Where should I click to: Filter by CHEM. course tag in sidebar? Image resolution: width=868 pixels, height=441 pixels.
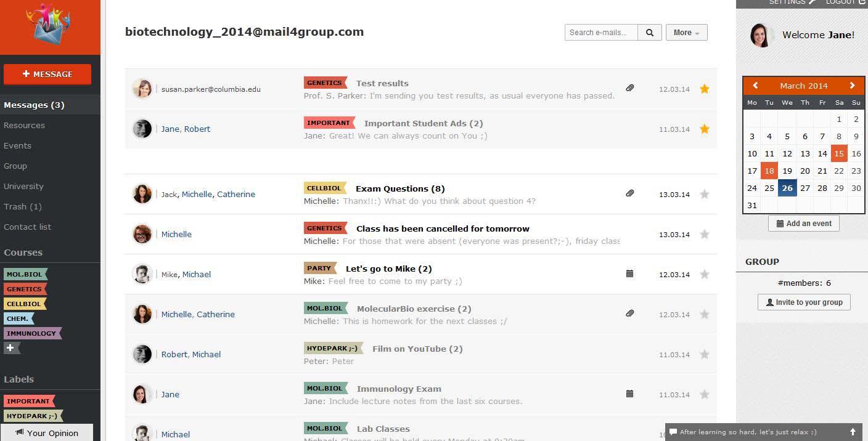(18, 318)
